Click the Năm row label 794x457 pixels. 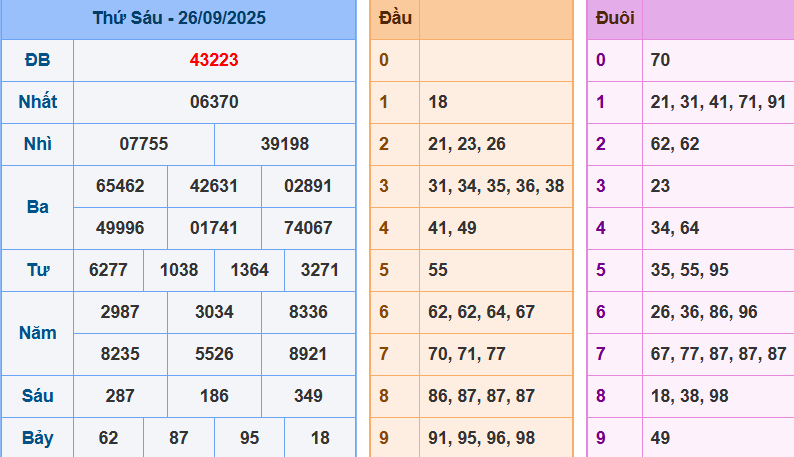pyautogui.click(x=37, y=333)
